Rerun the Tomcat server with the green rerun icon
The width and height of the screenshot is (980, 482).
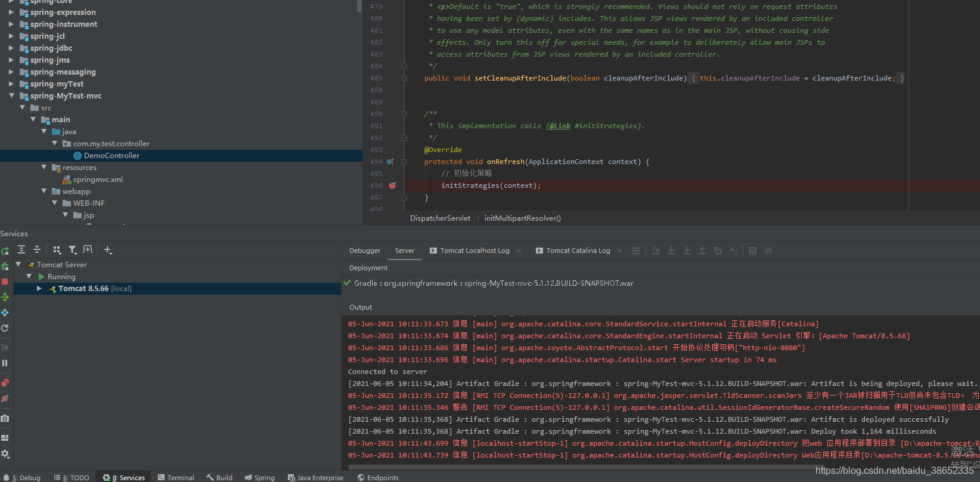[x=5, y=251]
